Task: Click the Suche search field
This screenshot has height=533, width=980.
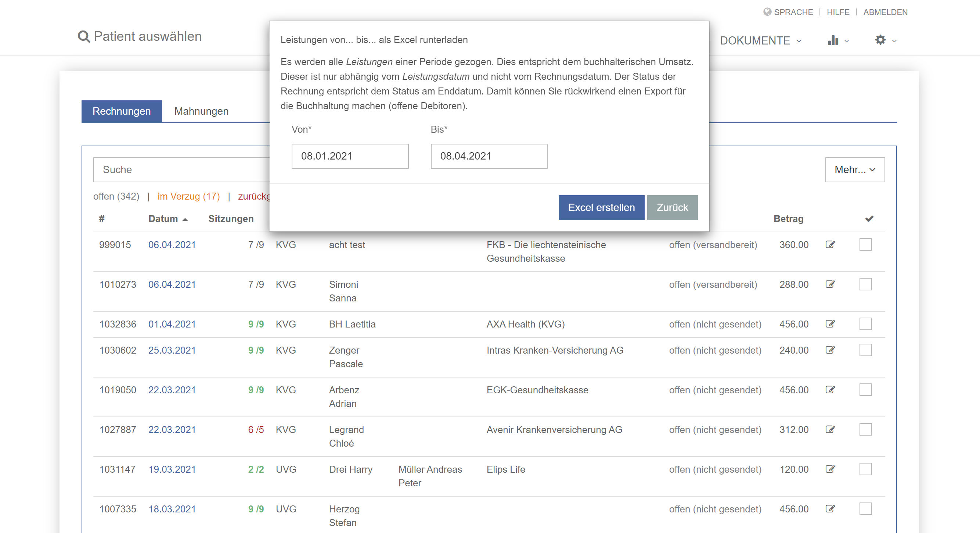Action: coord(181,170)
